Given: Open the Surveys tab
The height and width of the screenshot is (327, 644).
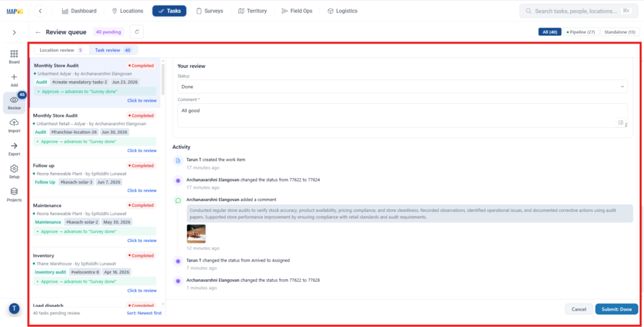Looking at the screenshot, I should tap(209, 11).
